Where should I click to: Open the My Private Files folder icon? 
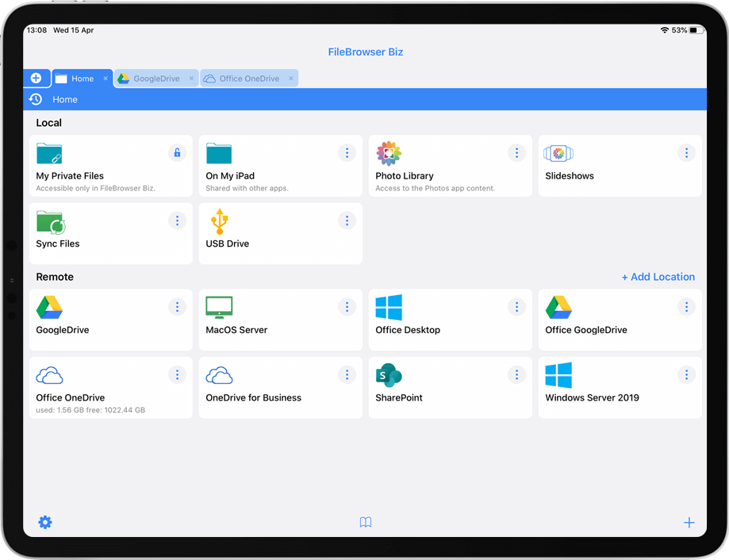(x=49, y=153)
